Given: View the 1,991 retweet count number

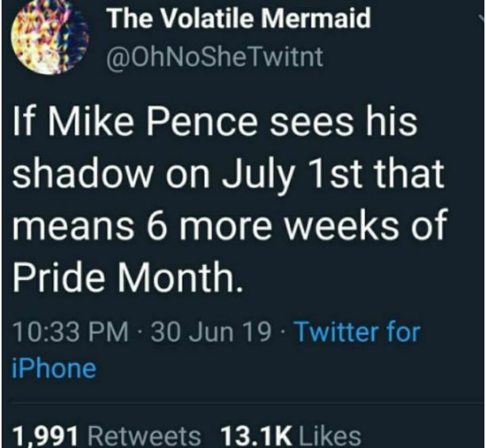Looking at the screenshot, I should 44,437.
